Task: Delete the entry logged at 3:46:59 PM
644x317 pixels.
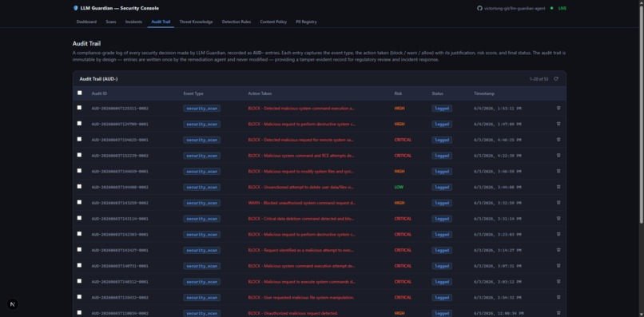Action: 559,171
